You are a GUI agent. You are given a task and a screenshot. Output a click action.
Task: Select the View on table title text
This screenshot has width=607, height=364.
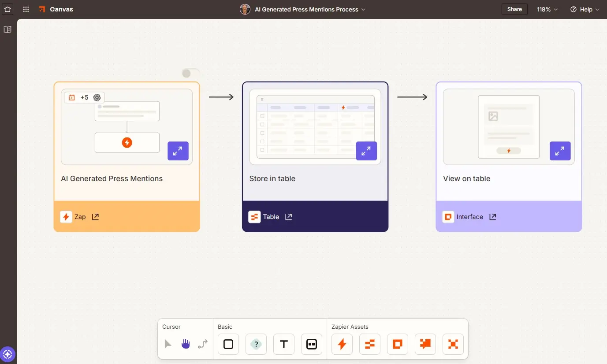(x=467, y=178)
